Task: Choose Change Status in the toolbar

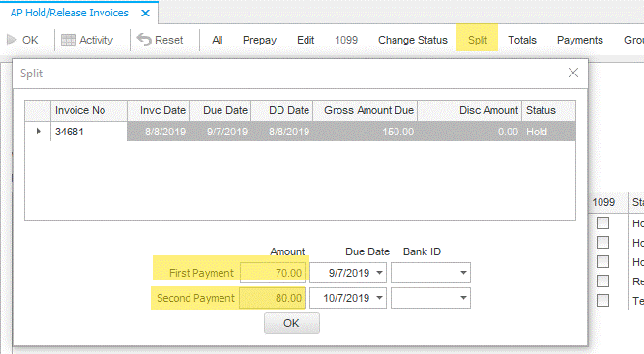Action: (412, 40)
